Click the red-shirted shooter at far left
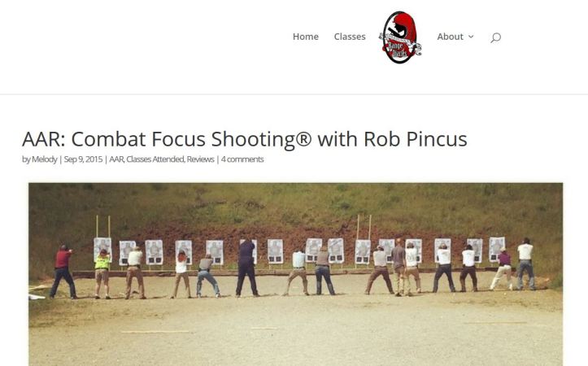Image resolution: width=588 pixels, height=366 pixels. [63, 272]
